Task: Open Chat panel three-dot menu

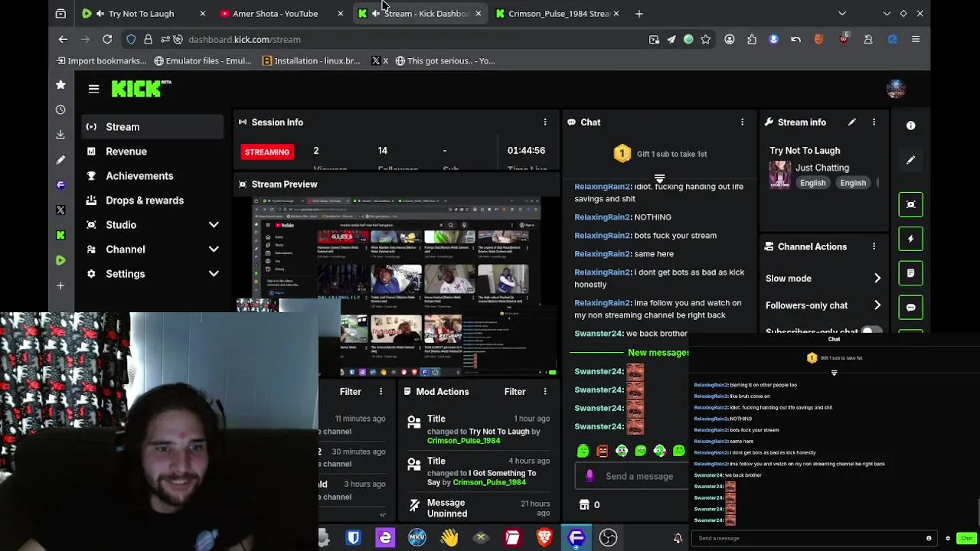Action: click(742, 122)
